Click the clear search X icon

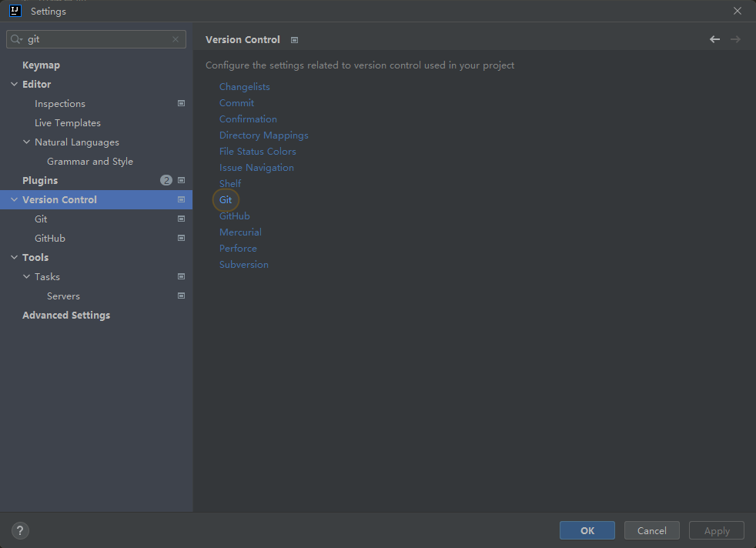coord(176,39)
